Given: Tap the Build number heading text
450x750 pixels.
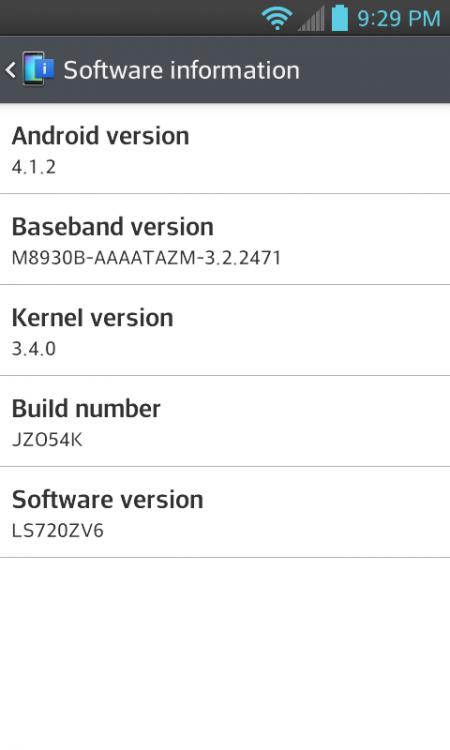Looking at the screenshot, I should 86,408.
